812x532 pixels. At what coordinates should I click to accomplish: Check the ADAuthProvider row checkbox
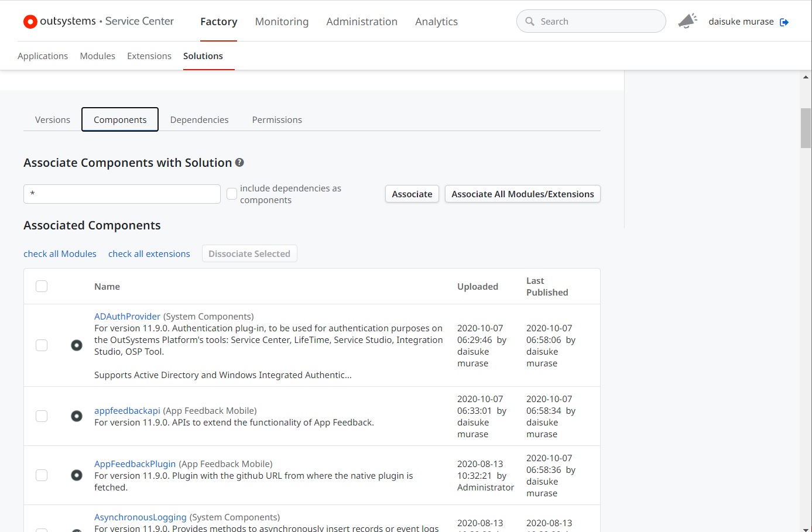click(42, 345)
